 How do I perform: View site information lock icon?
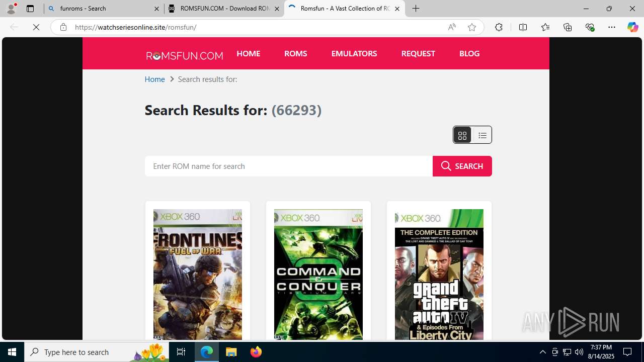[x=63, y=27]
